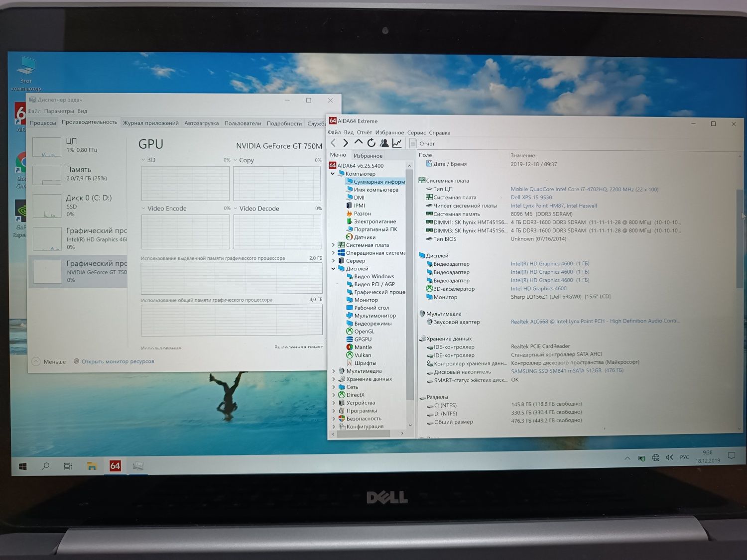Image resolution: width=747 pixels, height=560 pixels.
Task: Click the AIDA64 refresh icon
Action: click(x=371, y=143)
